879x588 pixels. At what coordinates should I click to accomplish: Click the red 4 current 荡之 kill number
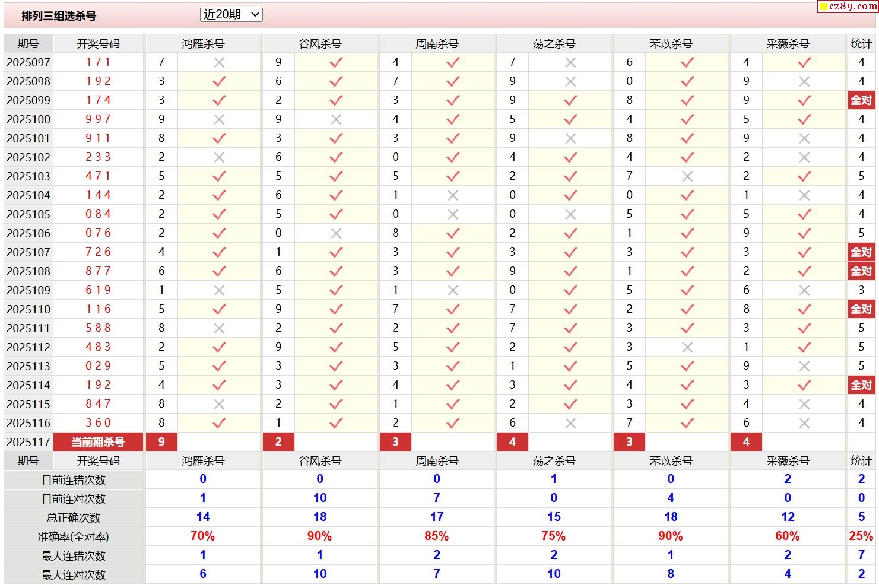click(512, 442)
